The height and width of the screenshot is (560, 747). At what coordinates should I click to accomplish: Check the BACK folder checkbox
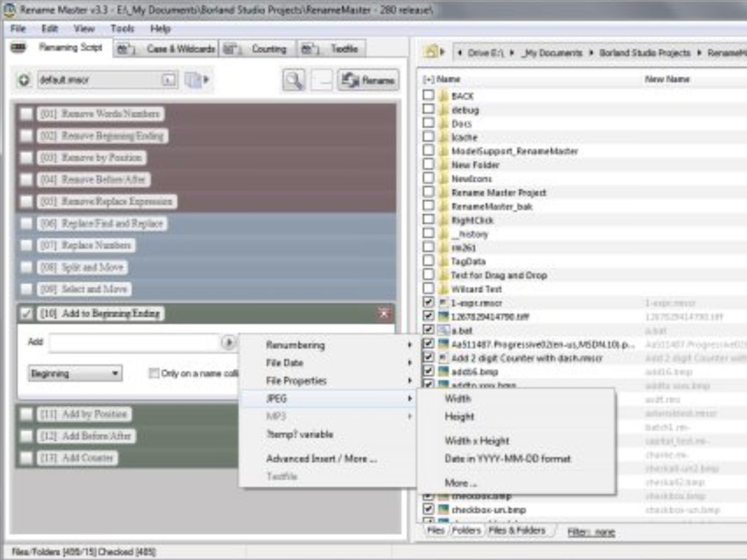428,95
